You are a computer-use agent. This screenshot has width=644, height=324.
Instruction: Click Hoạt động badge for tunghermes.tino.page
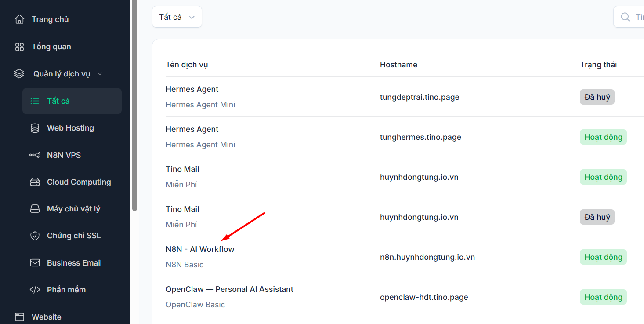coord(603,137)
